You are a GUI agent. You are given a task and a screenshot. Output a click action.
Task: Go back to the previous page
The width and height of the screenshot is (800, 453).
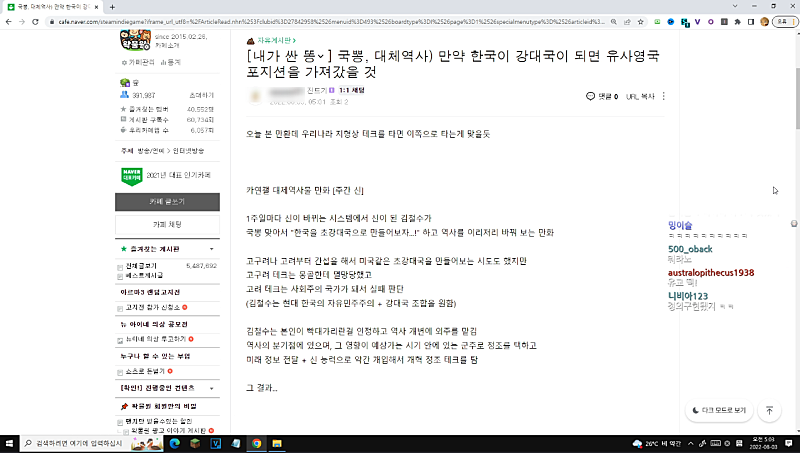pyautogui.click(x=8, y=22)
